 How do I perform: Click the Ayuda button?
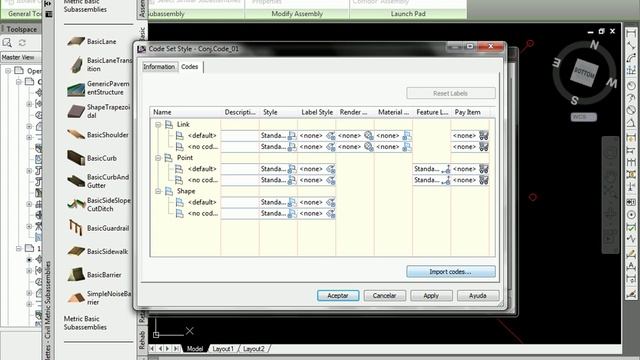pos(478,296)
